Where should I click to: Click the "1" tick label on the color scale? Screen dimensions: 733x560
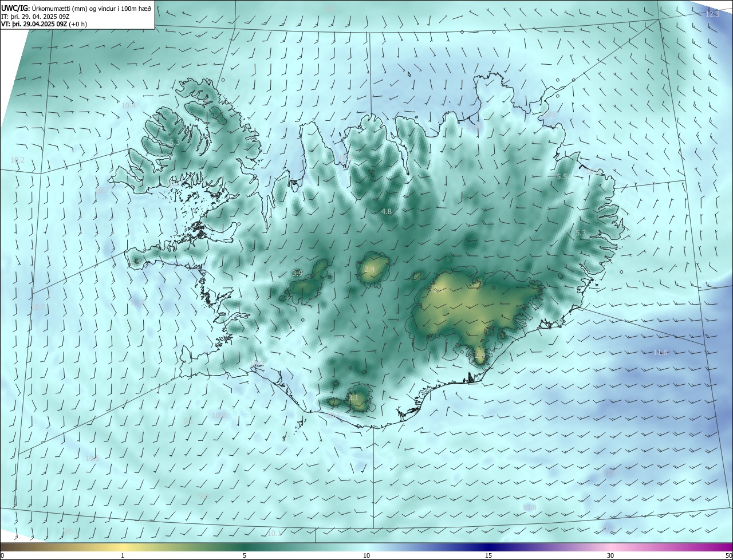click(123, 555)
